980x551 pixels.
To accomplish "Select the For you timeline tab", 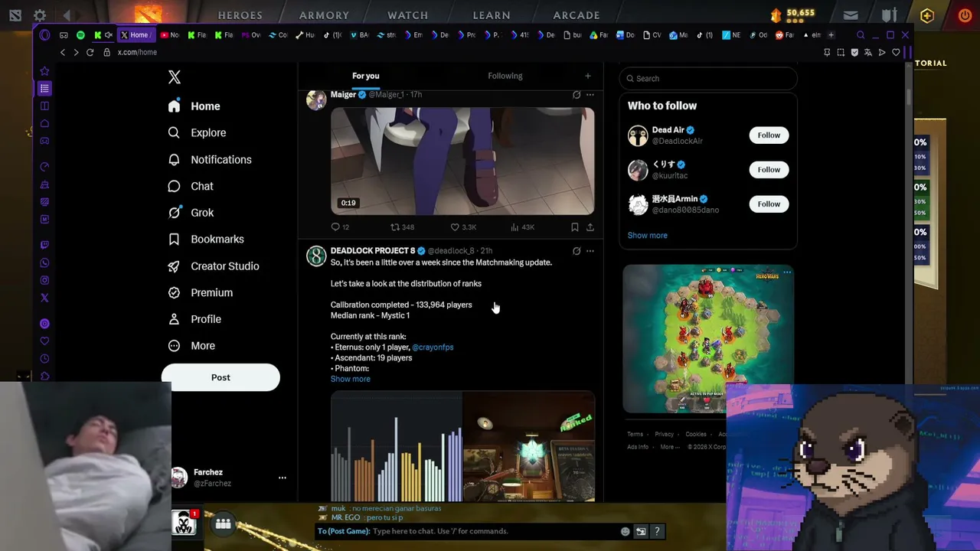I will [x=365, y=76].
